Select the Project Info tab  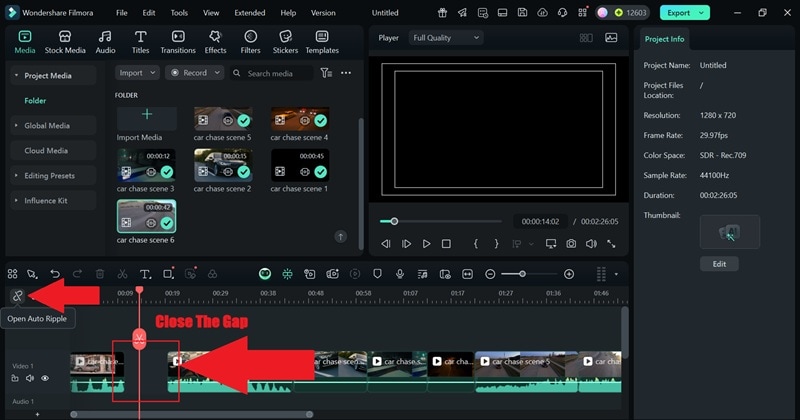(x=664, y=39)
